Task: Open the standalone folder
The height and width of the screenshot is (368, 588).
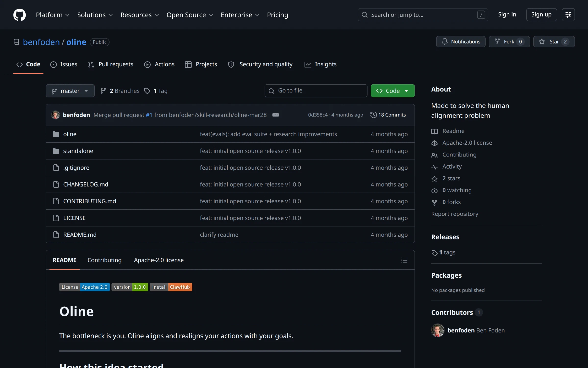Action: click(x=78, y=151)
